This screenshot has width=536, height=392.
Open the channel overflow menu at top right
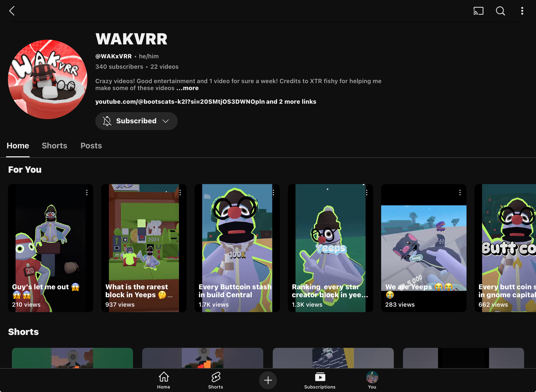(x=522, y=11)
